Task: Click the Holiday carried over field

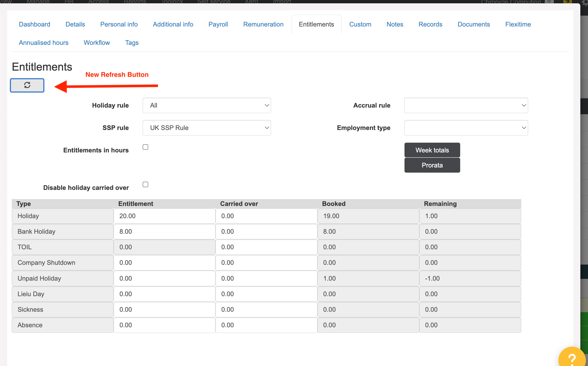Action: coord(266,216)
